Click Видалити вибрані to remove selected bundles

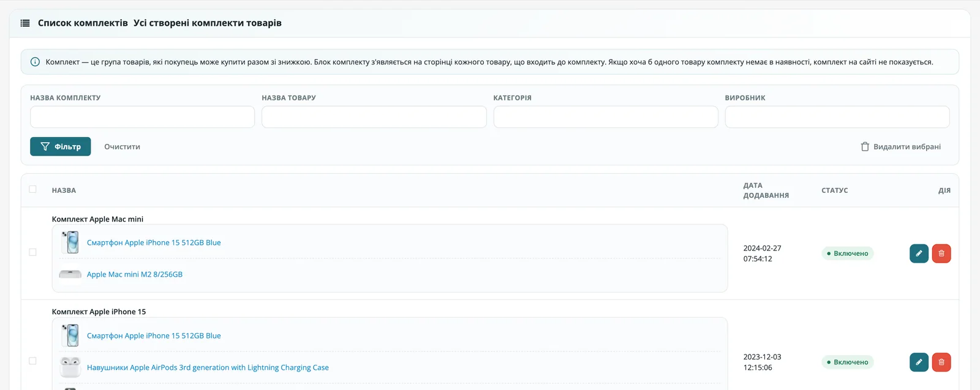[x=900, y=147]
